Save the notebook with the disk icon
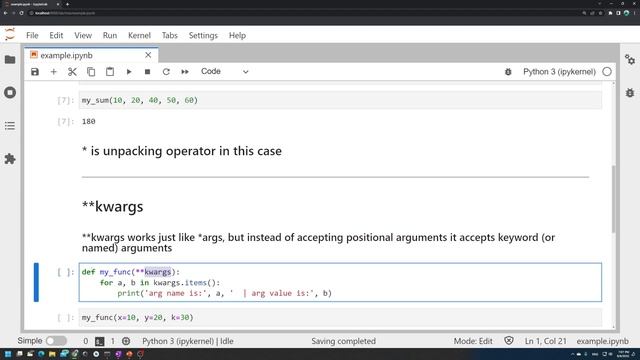This screenshot has height=360, width=640. tap(35, 72)
